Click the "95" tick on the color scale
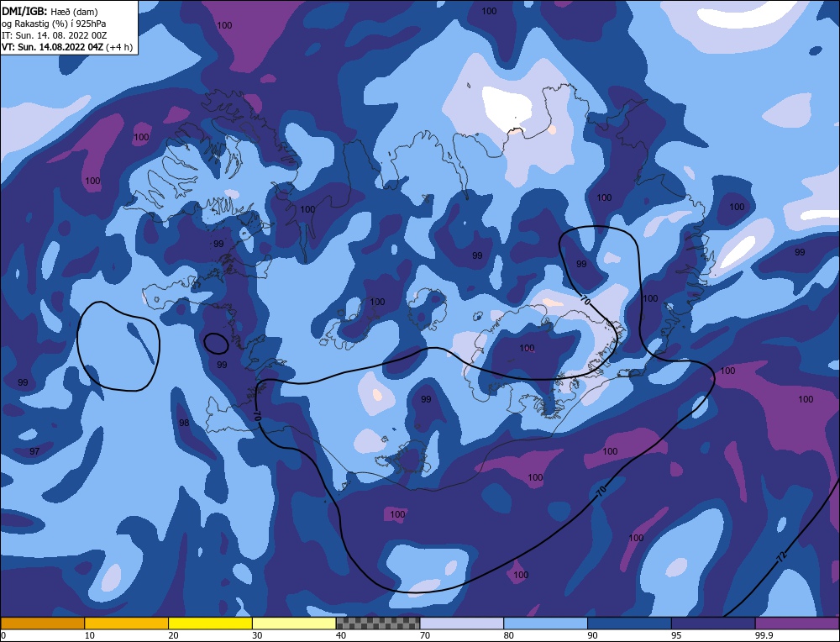 (x=676, y=635)
